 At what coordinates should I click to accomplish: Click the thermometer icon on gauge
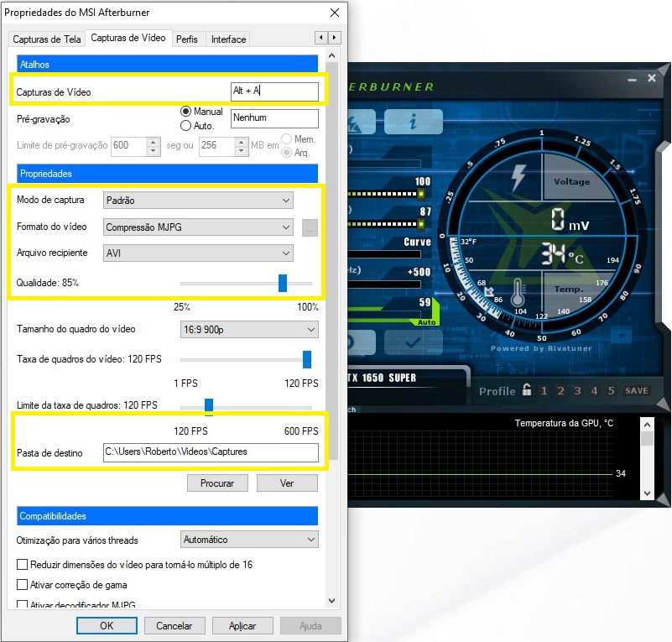coord(518,292)
